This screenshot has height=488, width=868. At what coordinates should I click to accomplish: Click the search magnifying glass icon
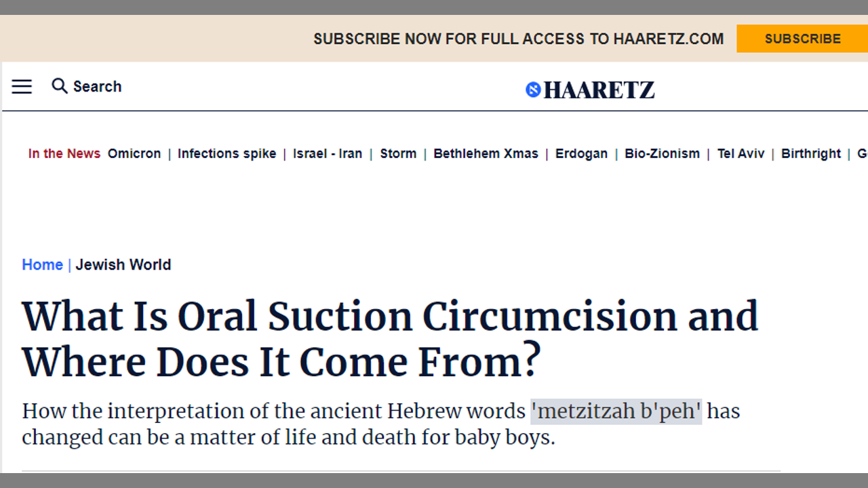(60, 86)
